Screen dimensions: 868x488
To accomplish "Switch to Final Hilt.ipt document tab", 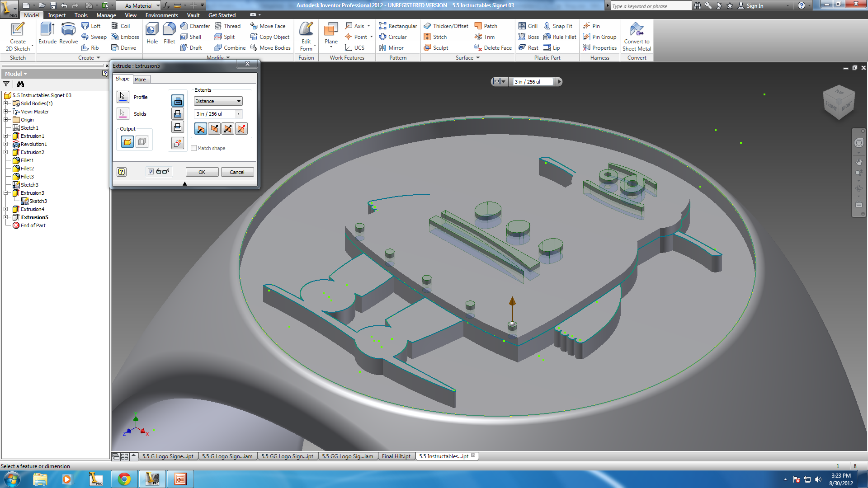I will (396, 456).
